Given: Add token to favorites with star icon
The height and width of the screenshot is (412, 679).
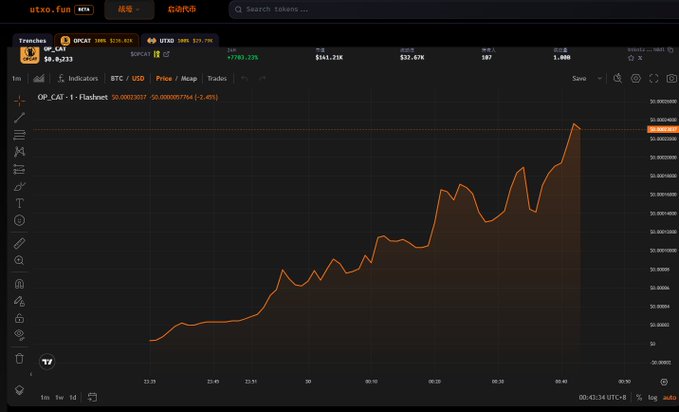Looking at the screenshot, I should coord(630,58).
